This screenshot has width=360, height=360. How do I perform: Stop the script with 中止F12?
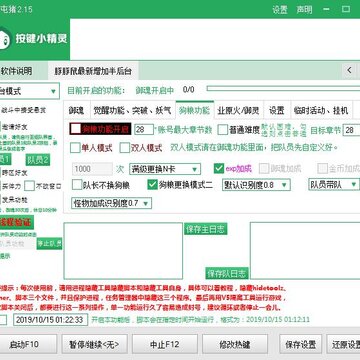pyautogui.click(x=165, y=344)
